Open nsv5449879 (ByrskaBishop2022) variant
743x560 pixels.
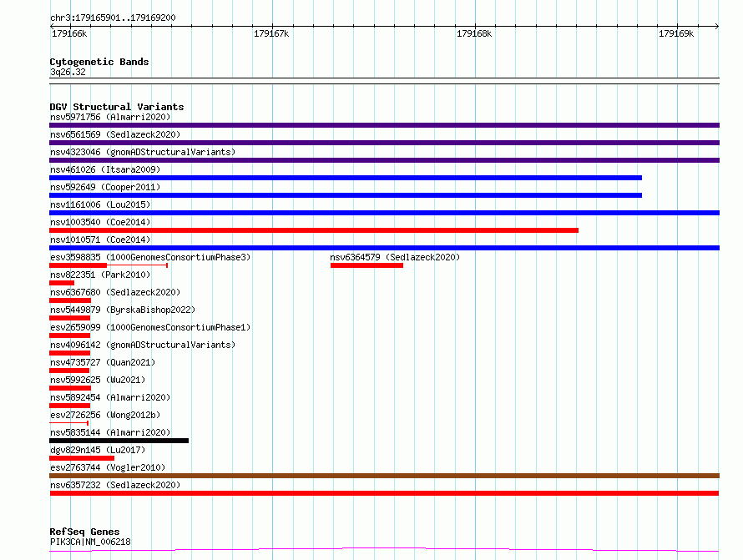point(123,310)
